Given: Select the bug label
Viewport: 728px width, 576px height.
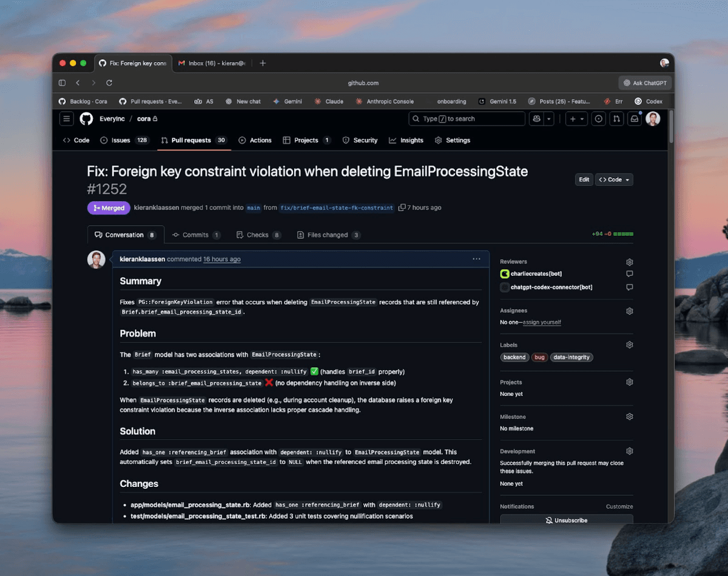Looking at the screenshot, I should pyautogui.click(x=539, y=357).
